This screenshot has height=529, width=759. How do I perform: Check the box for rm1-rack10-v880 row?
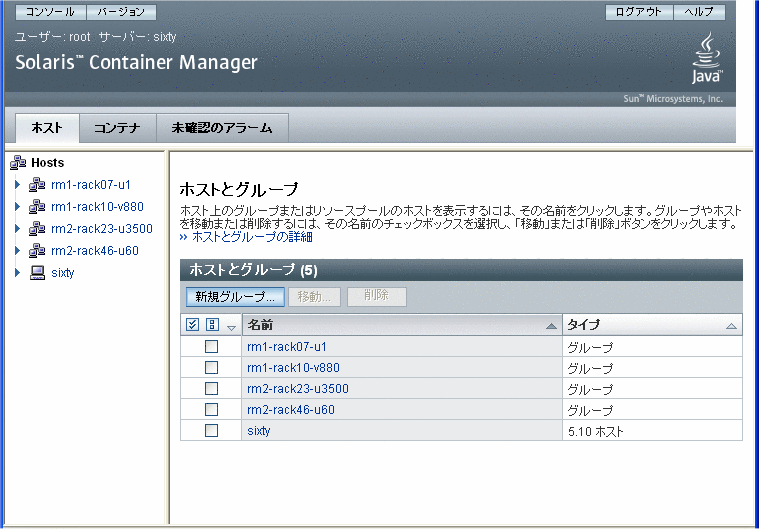pos(211,368)
